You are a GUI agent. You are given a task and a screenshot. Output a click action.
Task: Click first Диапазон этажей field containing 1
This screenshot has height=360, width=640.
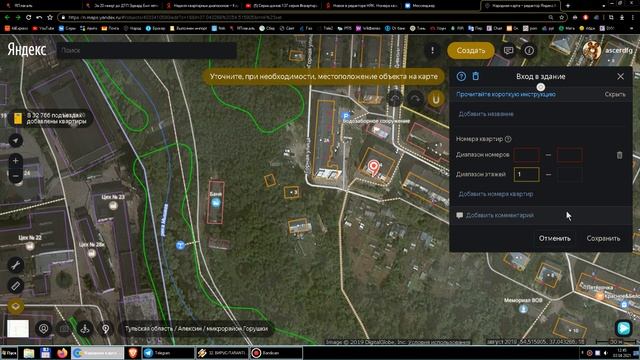pos(527,174)
